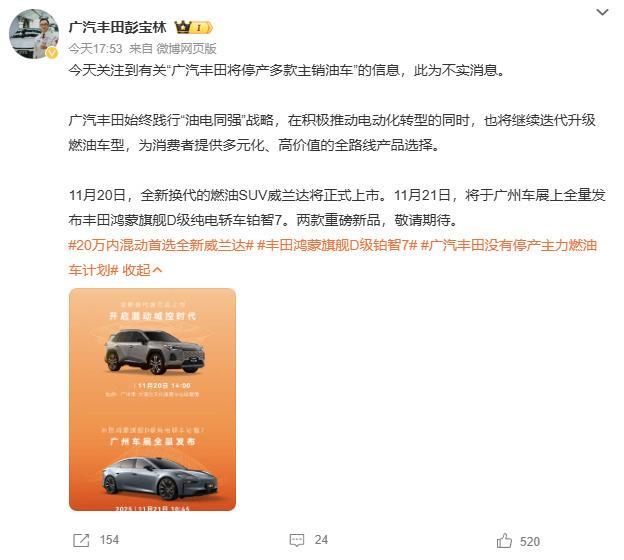Click the repost count 154
The image size is (624, 560).
[x=109, y=540]
